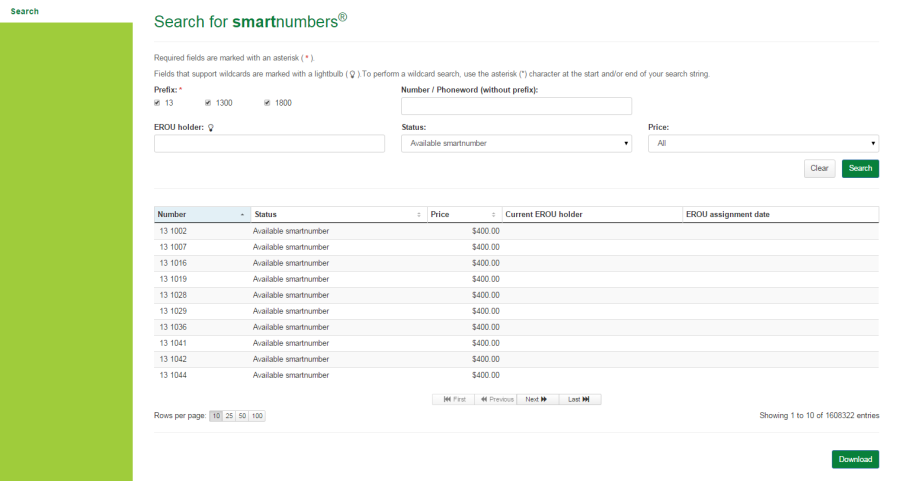Click Available smartnumber status for 13 1044
The width and height of the screenshot is (900, 481).
coord(291,376)
